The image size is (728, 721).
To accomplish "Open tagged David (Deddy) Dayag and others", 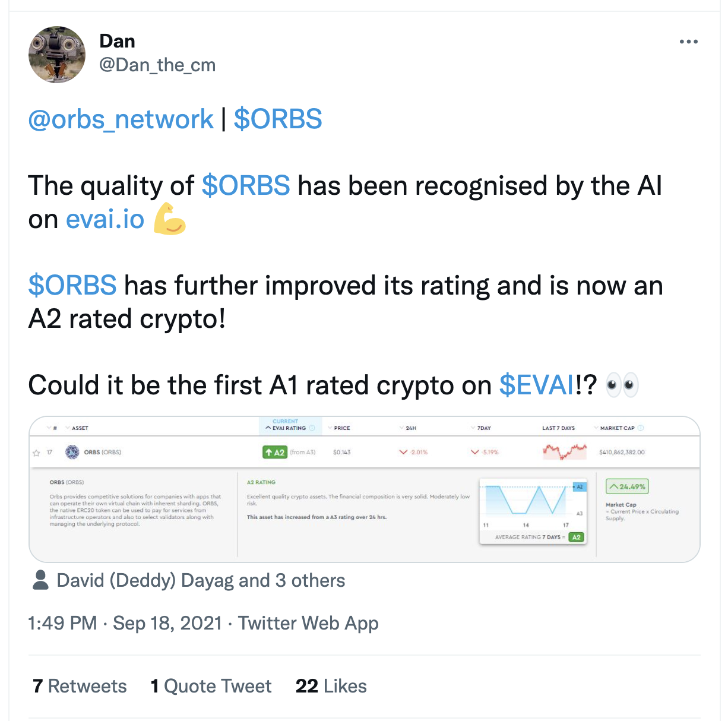I will pyautogui.click(x=201, y=580).
